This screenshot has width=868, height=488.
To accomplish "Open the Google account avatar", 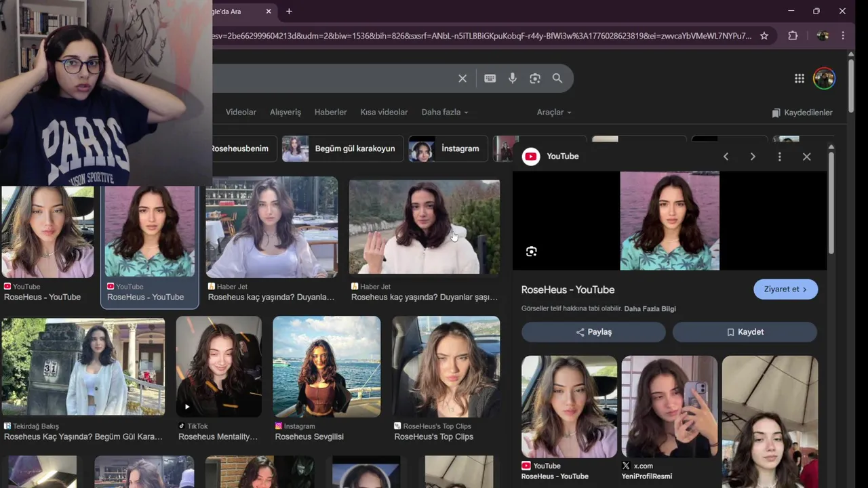I will tap(824, 79).
